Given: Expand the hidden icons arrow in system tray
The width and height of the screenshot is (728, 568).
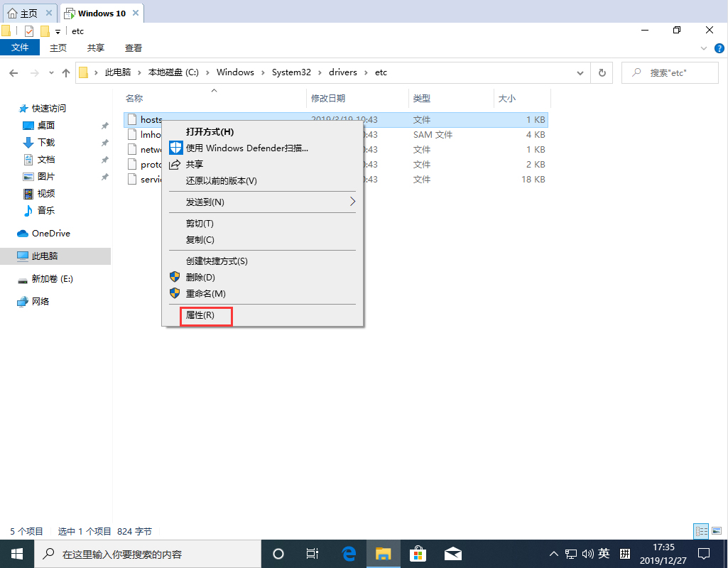Looking at the screenshot, I should coord(553,553).
